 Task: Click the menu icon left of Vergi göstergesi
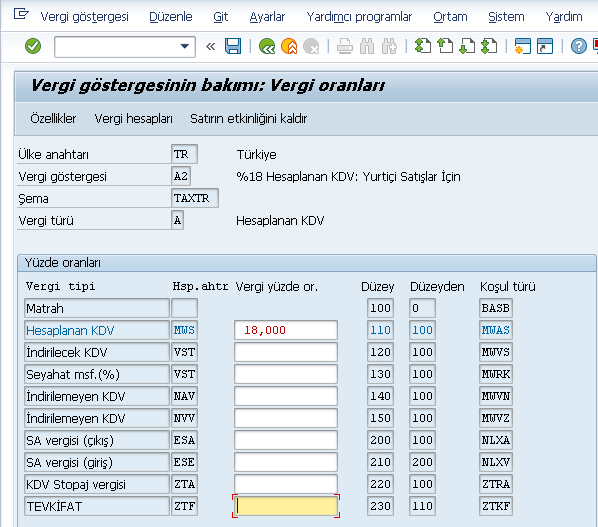(x=21, y=14)
